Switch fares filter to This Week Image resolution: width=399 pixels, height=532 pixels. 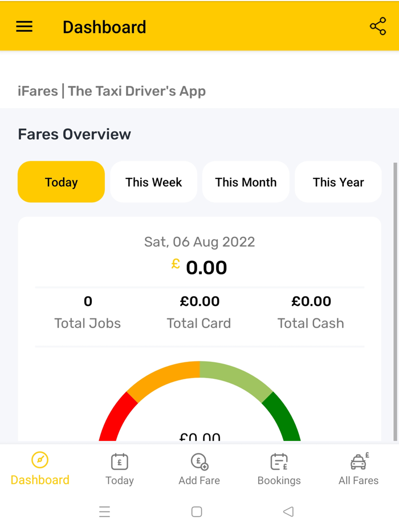tap(153, 182)
